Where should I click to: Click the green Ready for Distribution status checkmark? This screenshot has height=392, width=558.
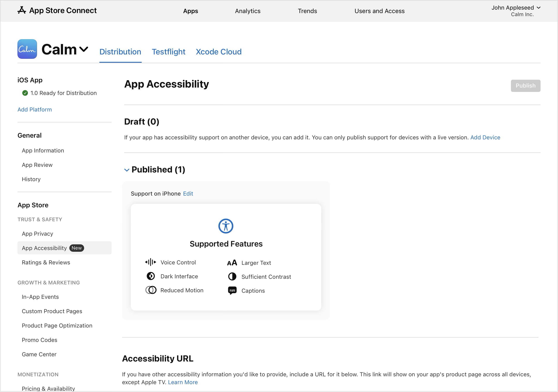[x=25, y=93]
